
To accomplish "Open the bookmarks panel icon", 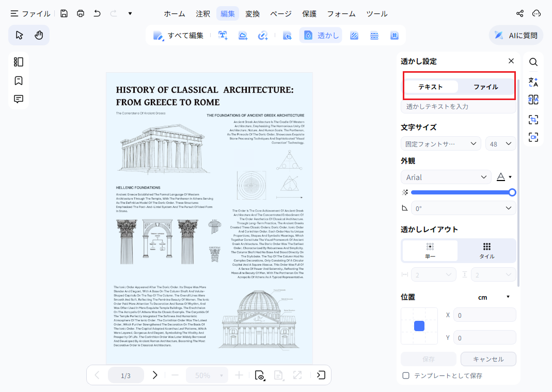I will point(18,80).
